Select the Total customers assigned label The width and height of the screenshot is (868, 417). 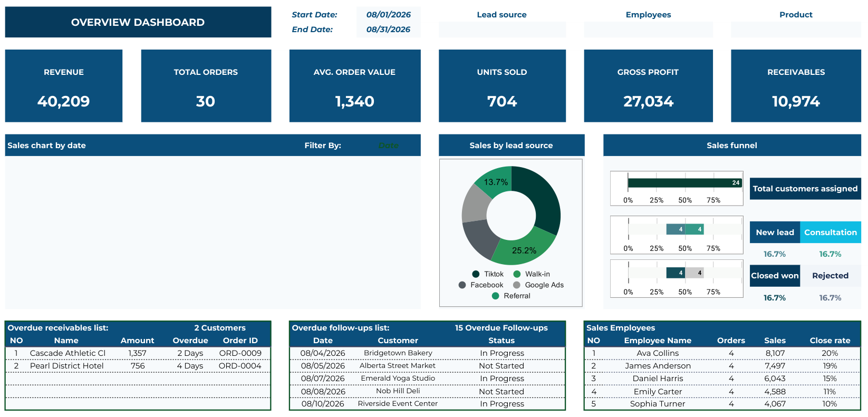point(805,189)
